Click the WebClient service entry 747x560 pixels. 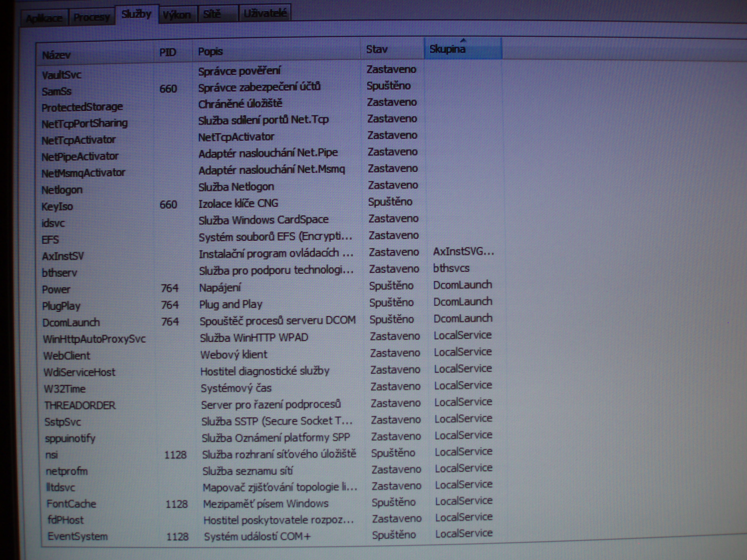click(x=67, y=356)
